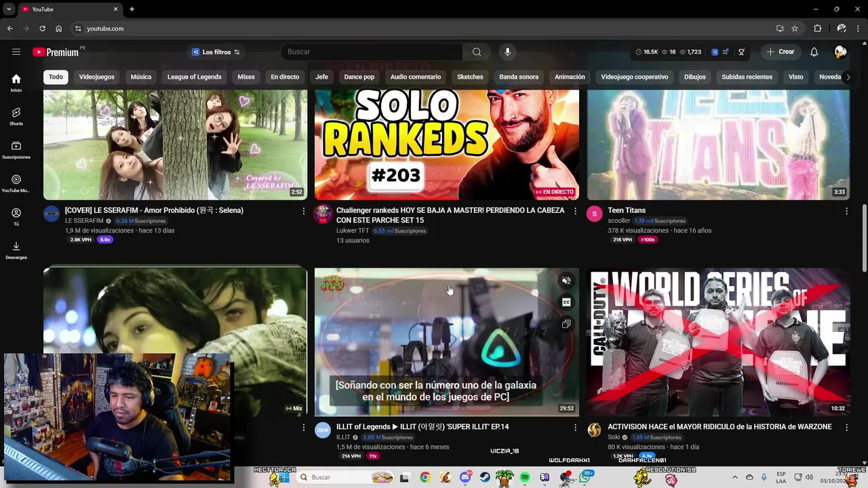Click the Lukwer TFT channel avatar
868x488 pixels.
pyautogui.click(x=323, y=214)
